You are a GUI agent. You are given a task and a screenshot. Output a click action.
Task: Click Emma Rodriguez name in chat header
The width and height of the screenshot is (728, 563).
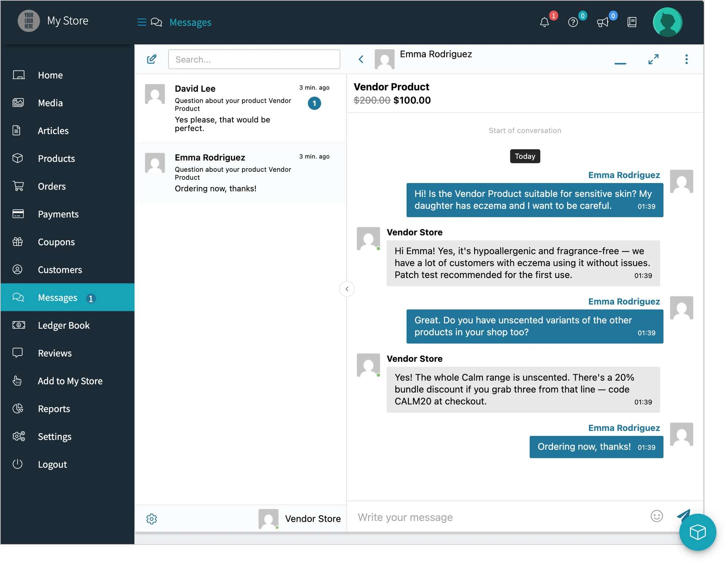click(436, 54)
